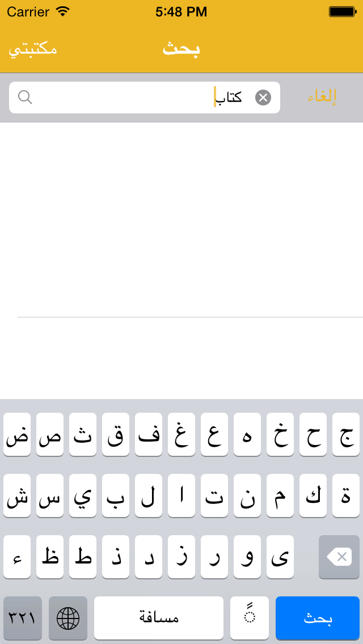This screenshot has width=363, height=644.
Task: Tap the ض key
Action: pyautogui.click(x=17, y=434)
